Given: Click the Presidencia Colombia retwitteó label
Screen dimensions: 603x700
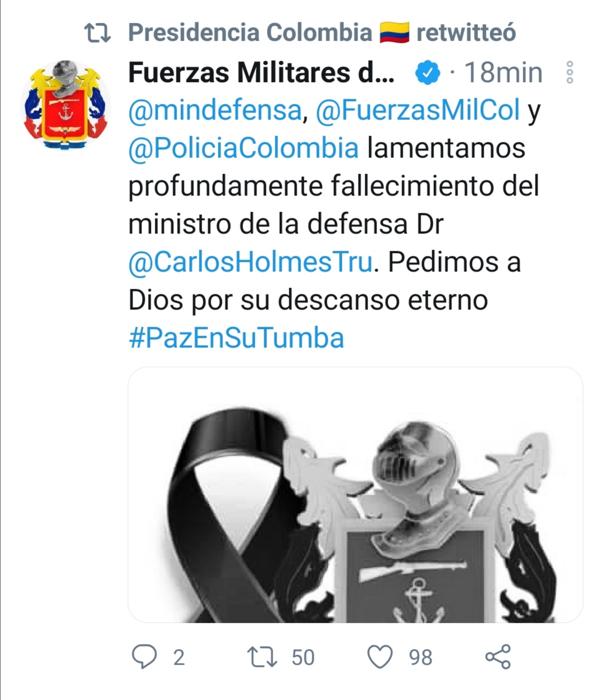Looking at the screenshot, I should click(x=322, y=32).
